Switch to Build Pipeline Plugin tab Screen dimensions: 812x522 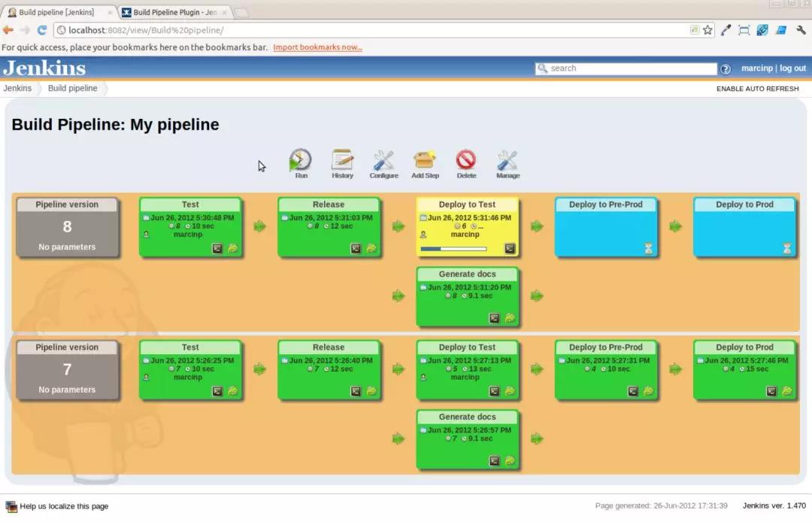(x=174, y=12)
